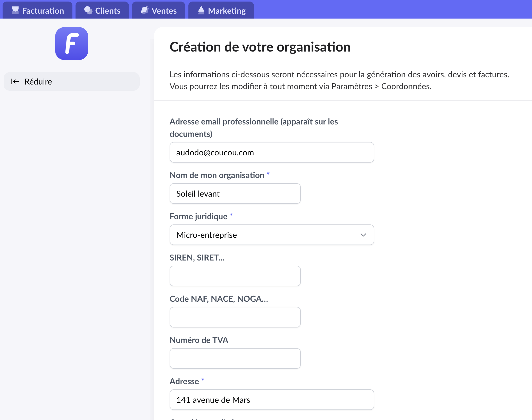The width and height of the screenshot is (532, 420).
Task: Click the collapse arrow icon beside Réduire
Action: pyautogui.click(x=15, y=82)
